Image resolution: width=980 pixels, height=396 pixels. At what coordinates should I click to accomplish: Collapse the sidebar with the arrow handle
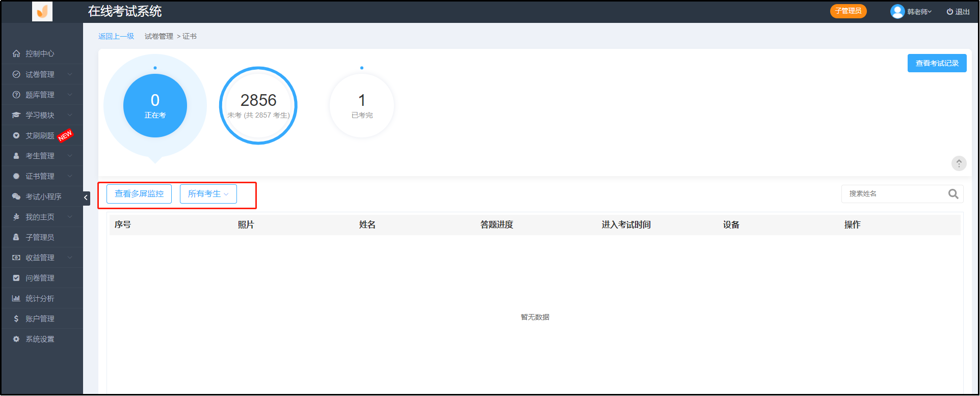86,198
